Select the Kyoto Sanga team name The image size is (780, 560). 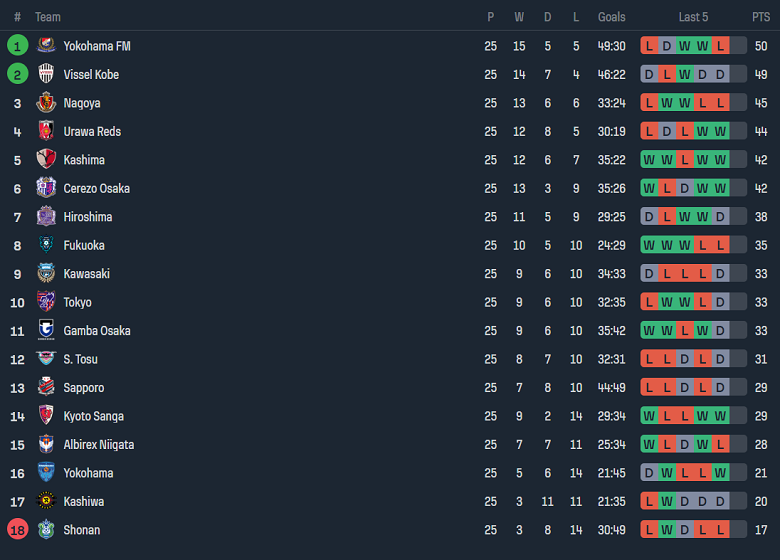(x=94, y=416)
